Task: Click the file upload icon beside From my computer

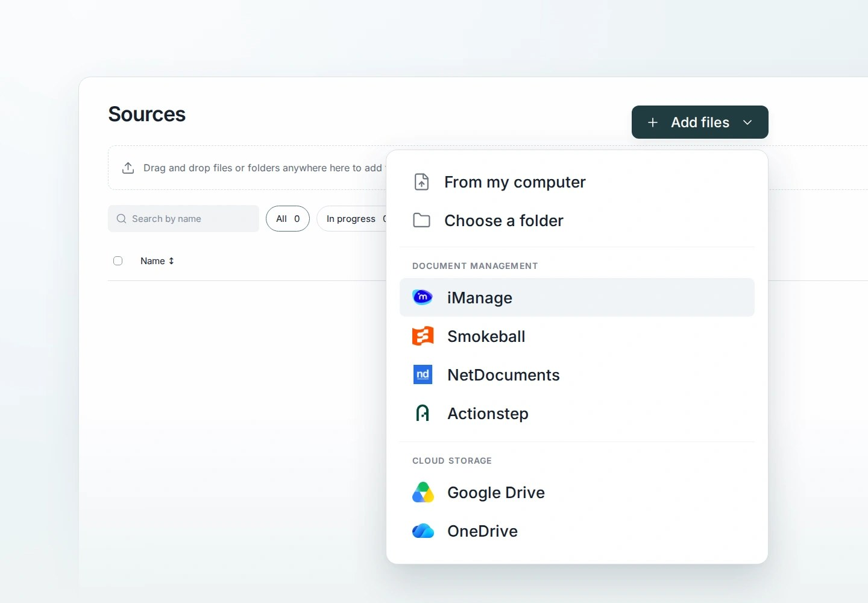Action: (422, 182)
